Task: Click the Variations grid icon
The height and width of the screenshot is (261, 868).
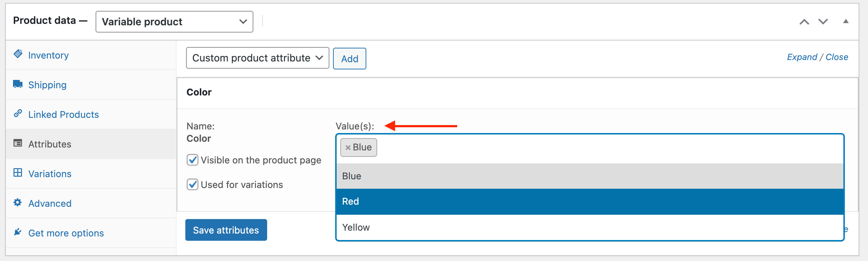Action: tap(18, 173)
